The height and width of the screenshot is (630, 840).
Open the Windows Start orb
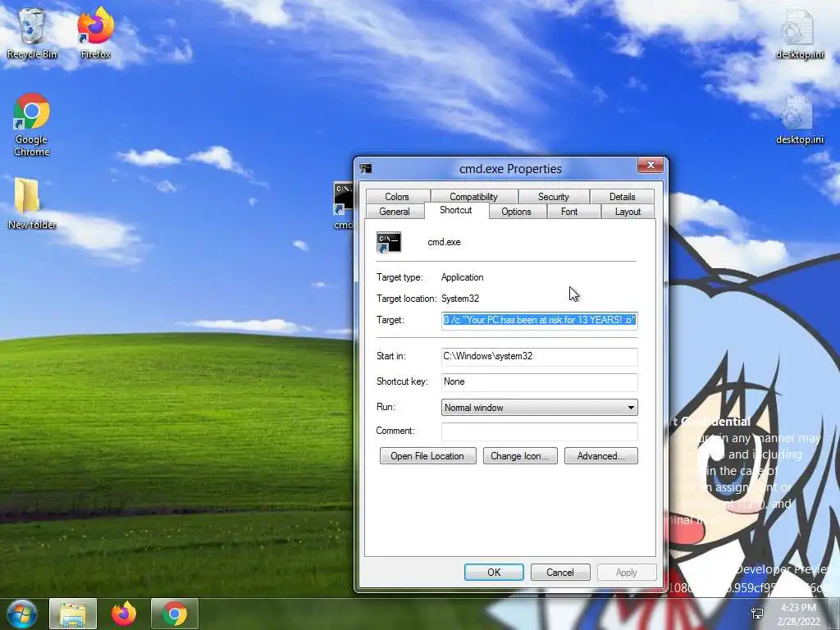[21, 614]
